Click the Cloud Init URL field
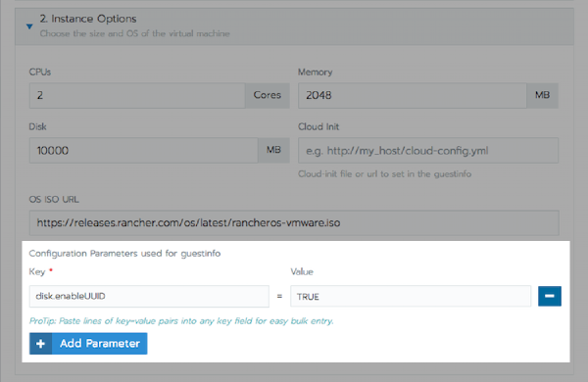The width and height of the screenshot is (588, 382). [428, 150]
